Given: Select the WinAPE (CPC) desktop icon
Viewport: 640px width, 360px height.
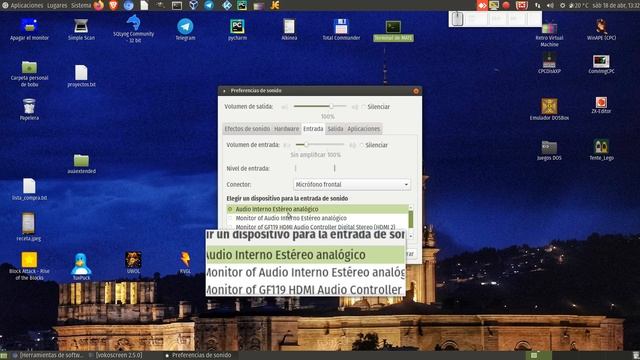Looking at the screenshot, I should click(601, 29).
